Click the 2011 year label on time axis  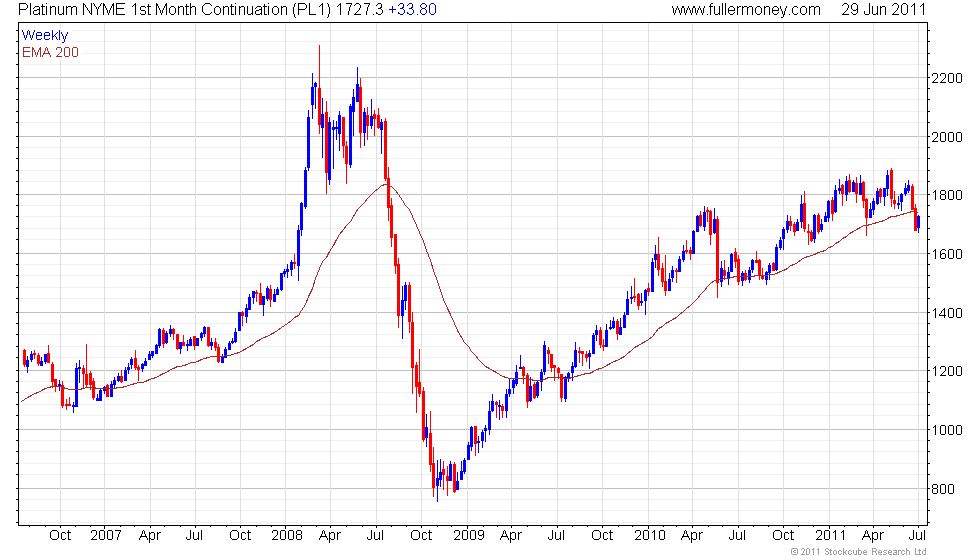click(831, 536)
